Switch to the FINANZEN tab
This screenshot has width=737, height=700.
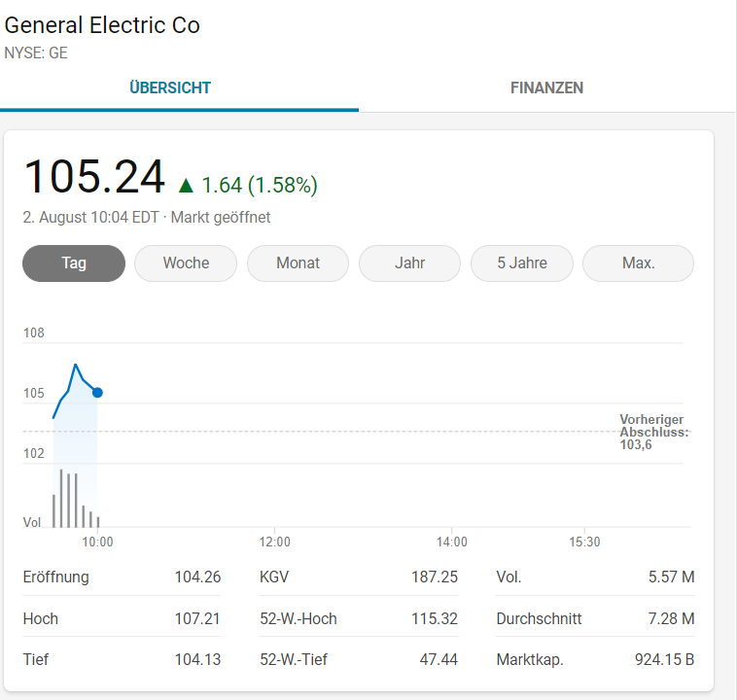pos(546,87)
